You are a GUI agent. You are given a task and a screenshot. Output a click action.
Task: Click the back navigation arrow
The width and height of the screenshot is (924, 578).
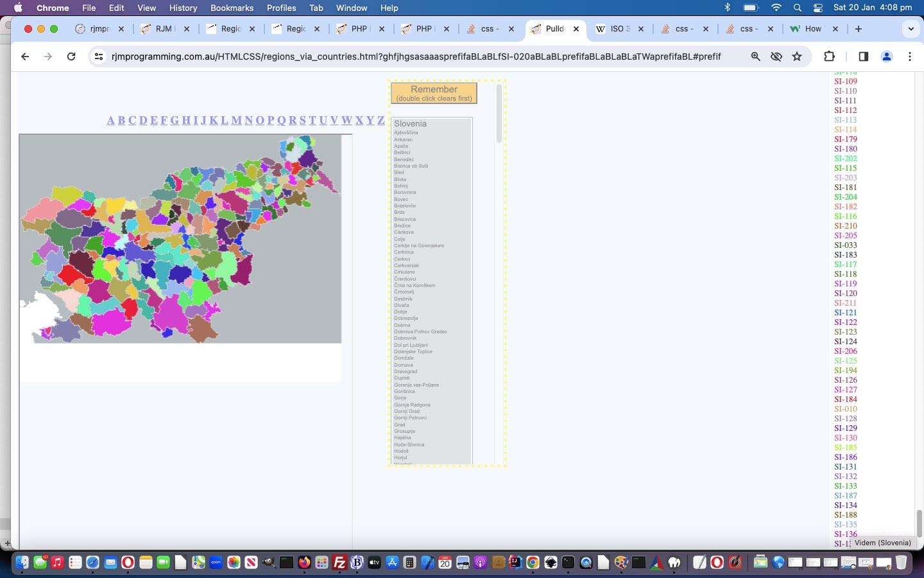pyautogui.click(x=25, y=57)
